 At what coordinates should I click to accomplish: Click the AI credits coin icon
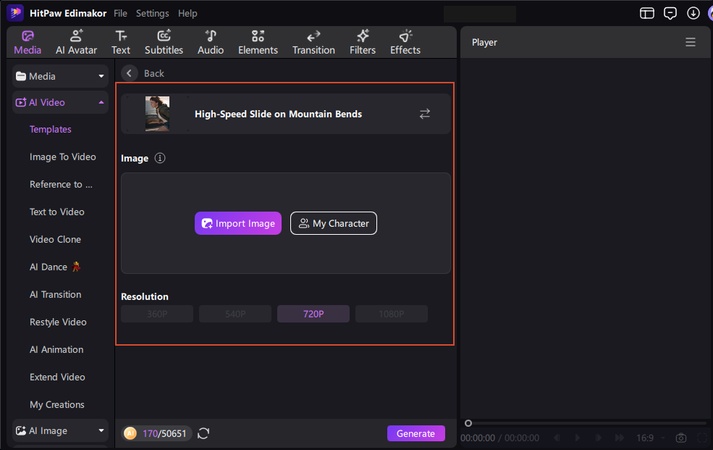click(130, 433)
